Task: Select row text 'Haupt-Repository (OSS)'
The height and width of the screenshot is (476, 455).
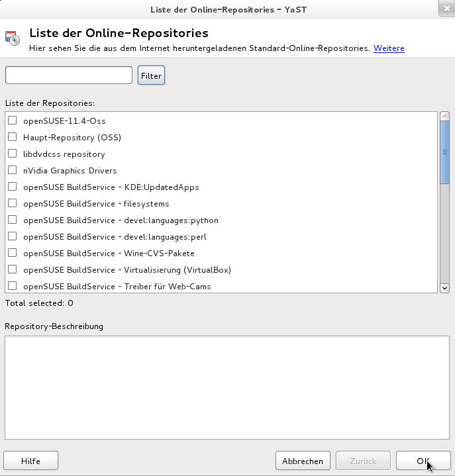Action: point(72,138)
